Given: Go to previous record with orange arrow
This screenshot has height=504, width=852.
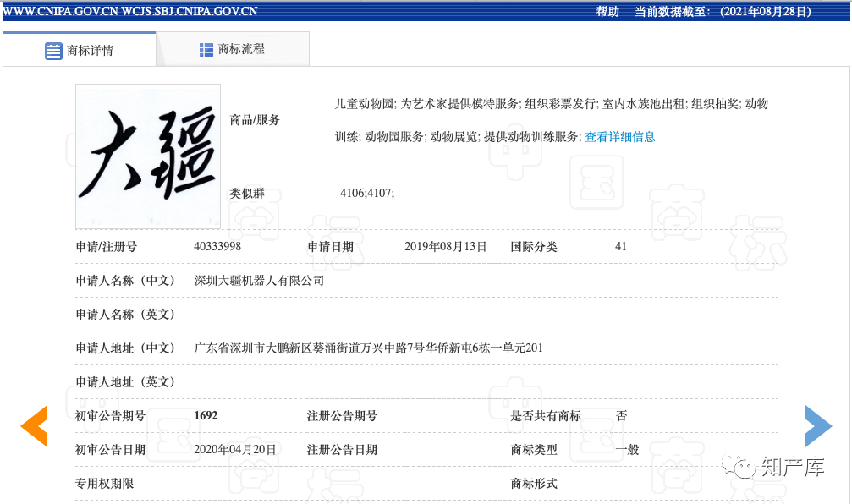Looking at the screenshot, I should [x=34, y=426].
